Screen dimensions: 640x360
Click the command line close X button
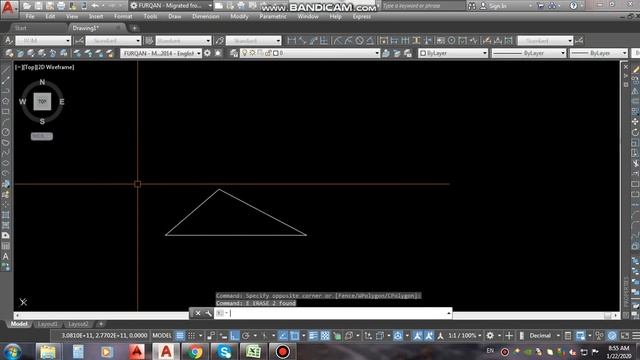(x=198, y=313)
